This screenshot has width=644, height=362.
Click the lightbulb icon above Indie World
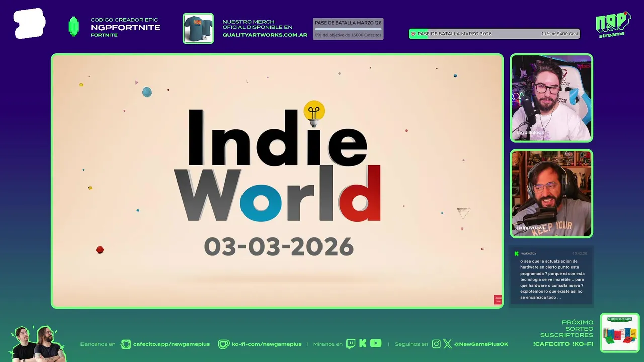(x=314, y=113)
